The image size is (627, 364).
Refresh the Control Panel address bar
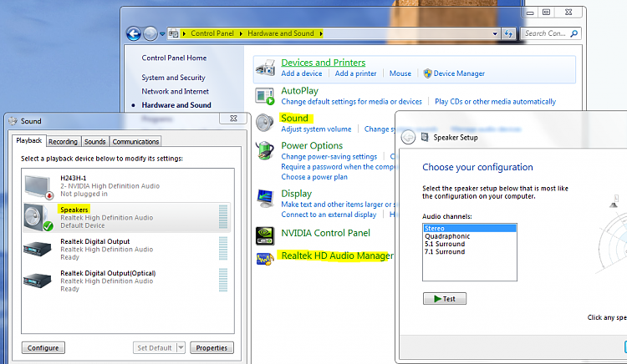pyautogui.click(x=508, y=33)
